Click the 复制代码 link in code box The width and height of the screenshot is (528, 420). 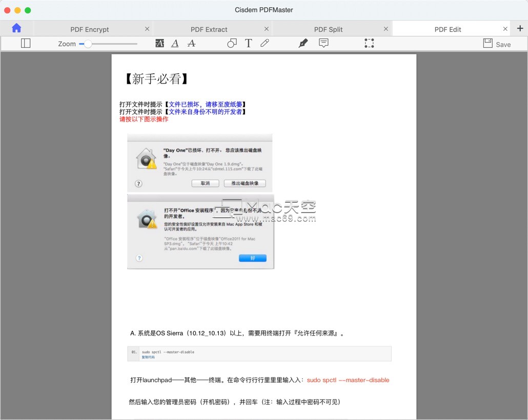(148, 358)
